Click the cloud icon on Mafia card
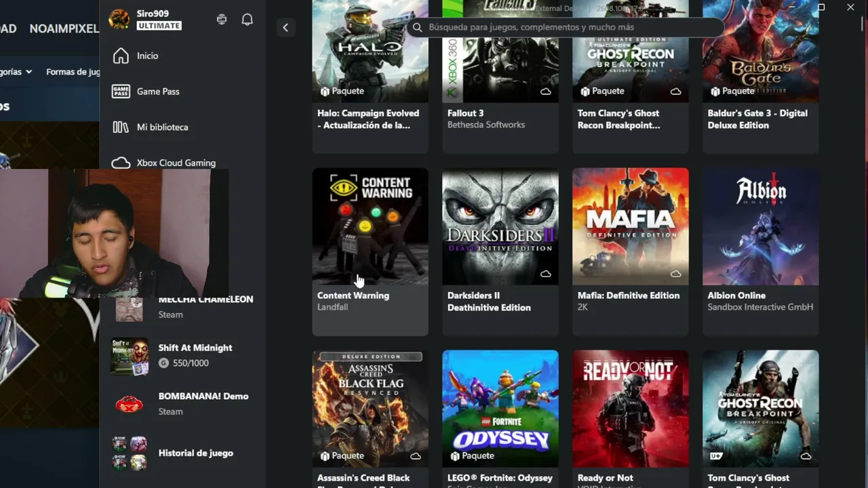 (x=676, y=274)
